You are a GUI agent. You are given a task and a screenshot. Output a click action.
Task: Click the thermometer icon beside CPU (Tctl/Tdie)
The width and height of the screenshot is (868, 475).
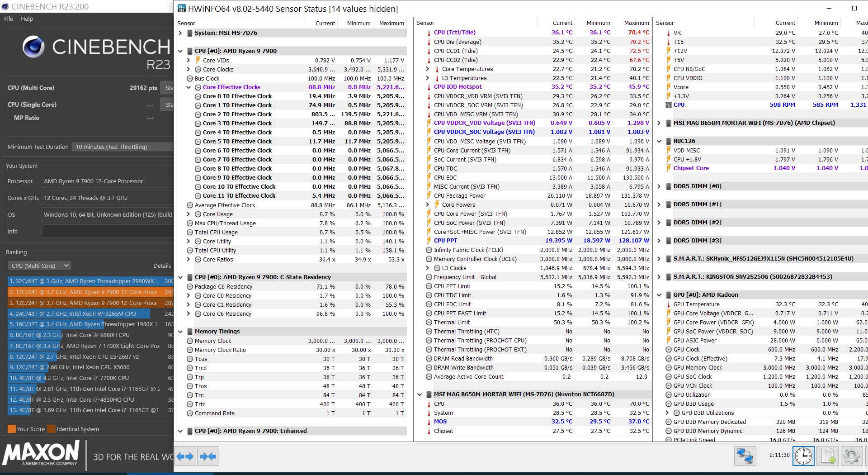pos(429,33)
